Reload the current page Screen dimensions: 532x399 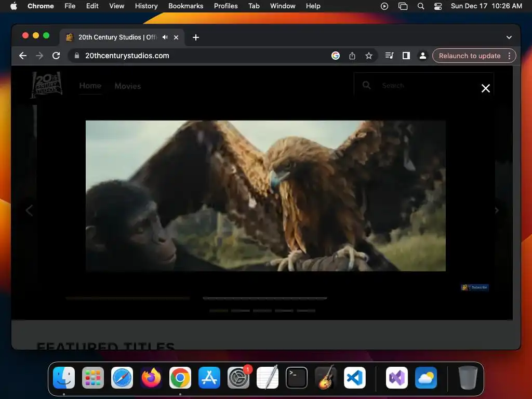[56, 56]
